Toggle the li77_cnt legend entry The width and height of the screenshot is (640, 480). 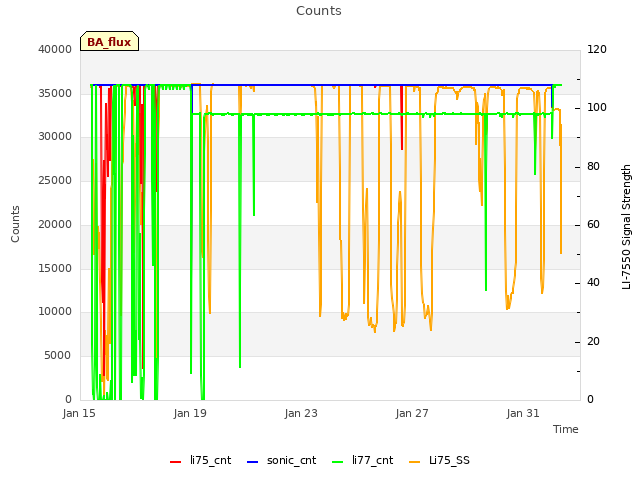[363, 460]
